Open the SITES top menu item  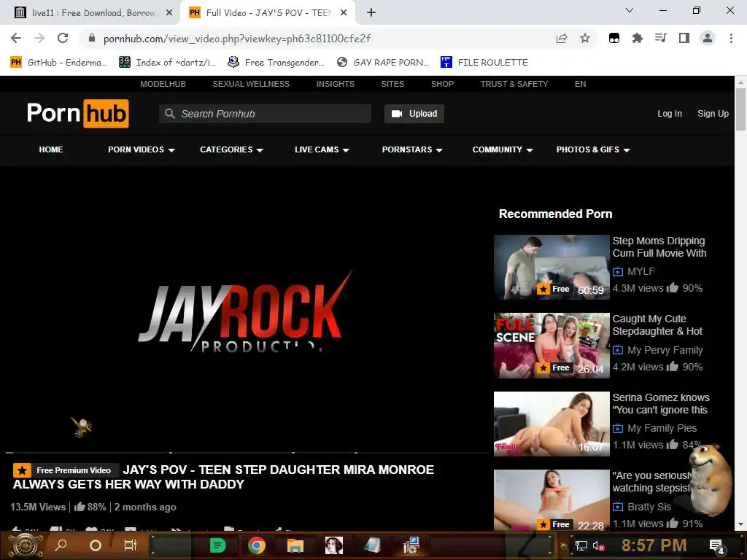tap(392, 84)
